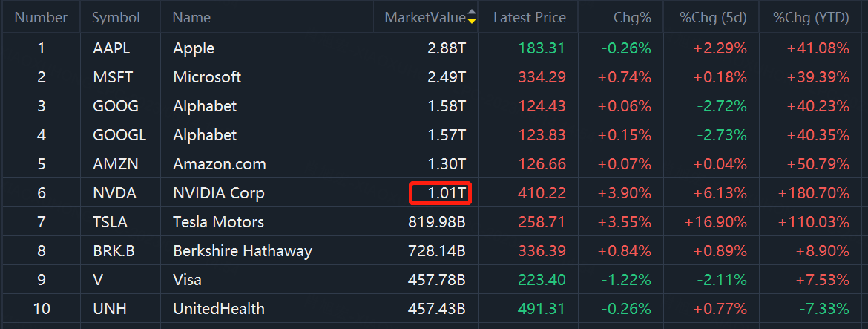Click Microsoft's +0.74% change value

coord(625,77)
